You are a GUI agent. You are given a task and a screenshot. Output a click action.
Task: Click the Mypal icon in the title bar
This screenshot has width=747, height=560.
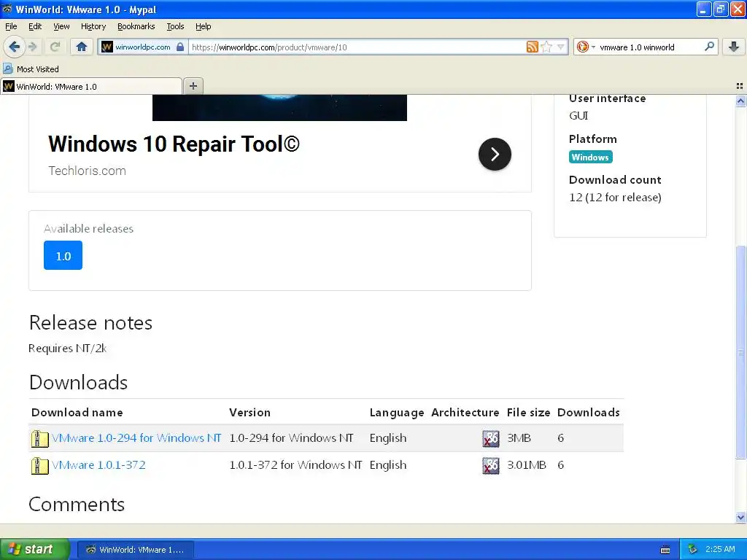7,9
